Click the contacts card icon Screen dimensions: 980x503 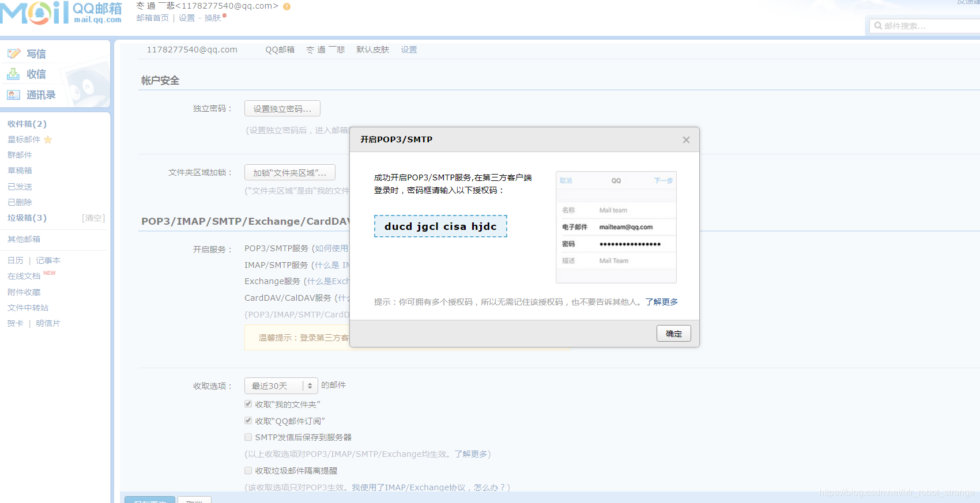[13, 94]
